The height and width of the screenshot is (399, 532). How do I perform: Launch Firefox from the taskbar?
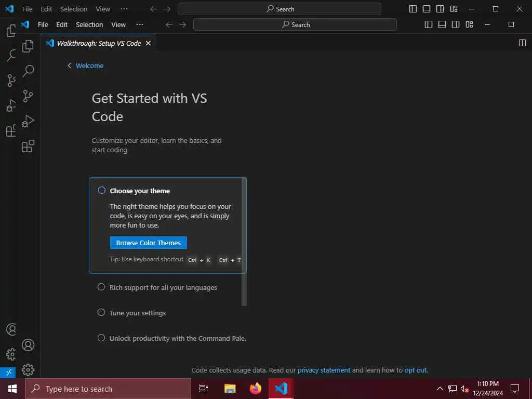[x=256, y=389]
